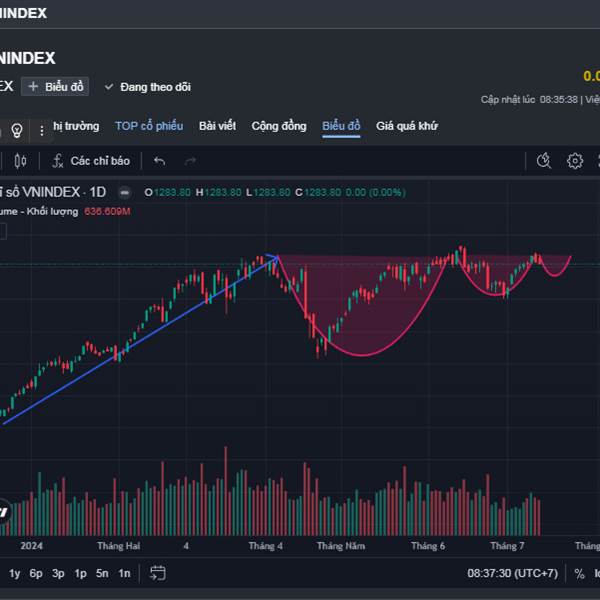Go to the 'Cộng đồng' tab
600x600 pixels.
(279, 126)
